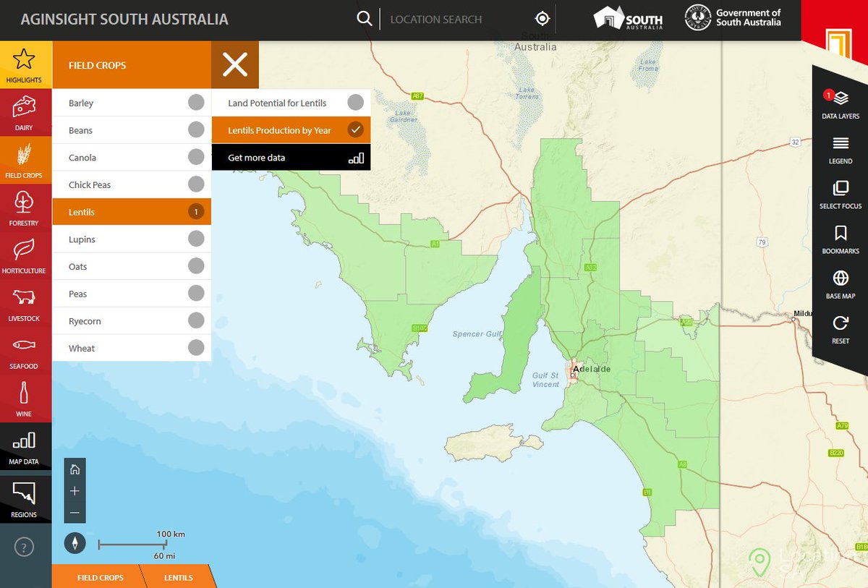Disable Lentils Production by Year layer
Viewport: 868px width, 588px height.
(292, 130)
